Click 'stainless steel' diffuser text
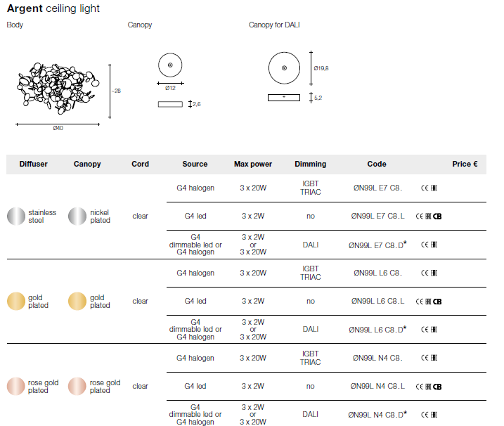The image size is (504, 426). point(42,217)
